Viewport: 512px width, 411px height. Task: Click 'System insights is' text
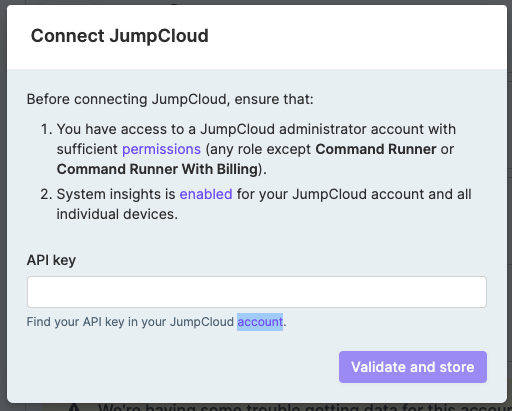(x=116, y=194)
